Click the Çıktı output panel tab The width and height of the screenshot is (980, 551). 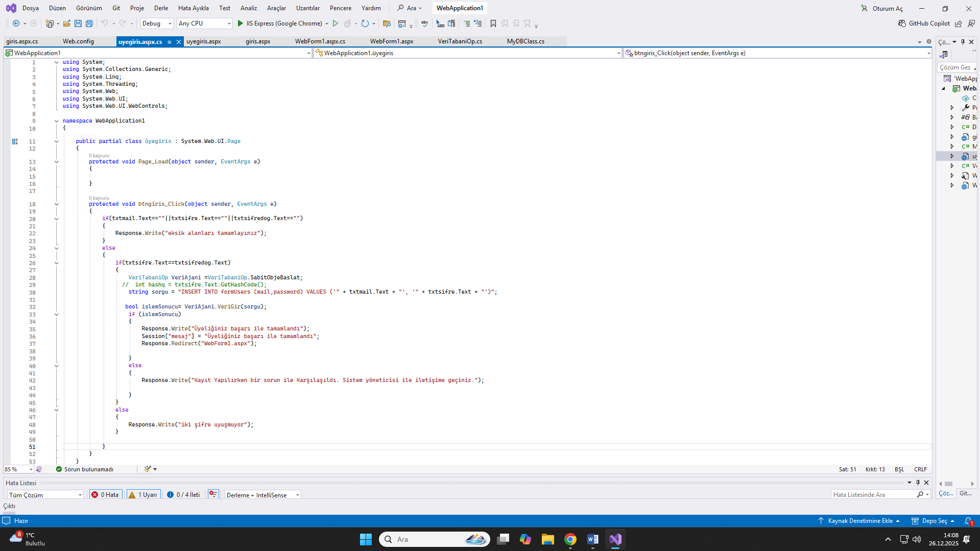pyautogui.click(x=9, y=506)
